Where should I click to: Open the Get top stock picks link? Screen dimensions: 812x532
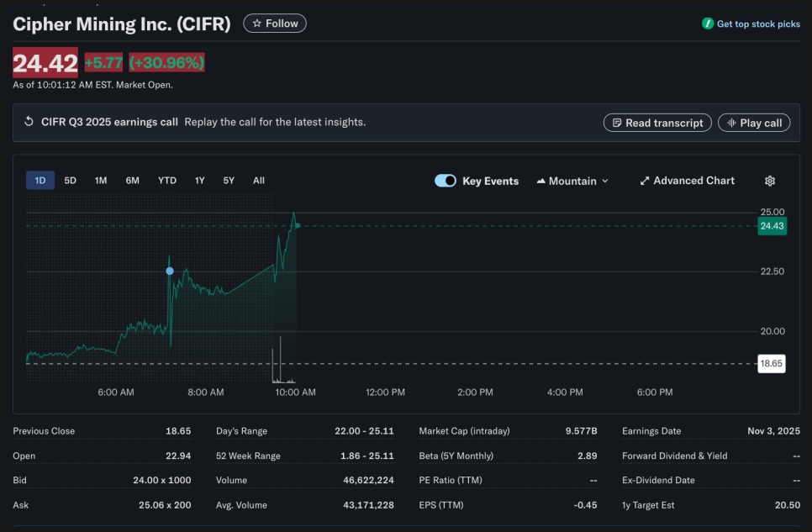click(x=758, y=24)
